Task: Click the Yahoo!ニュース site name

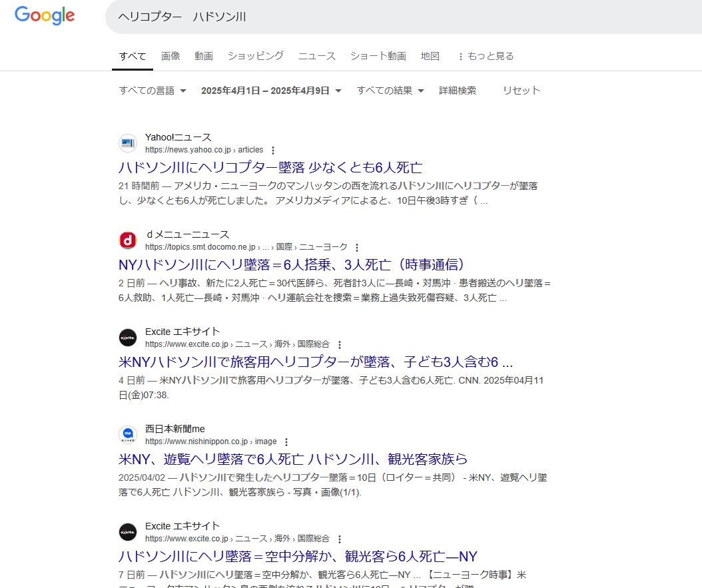Action: 178,137
